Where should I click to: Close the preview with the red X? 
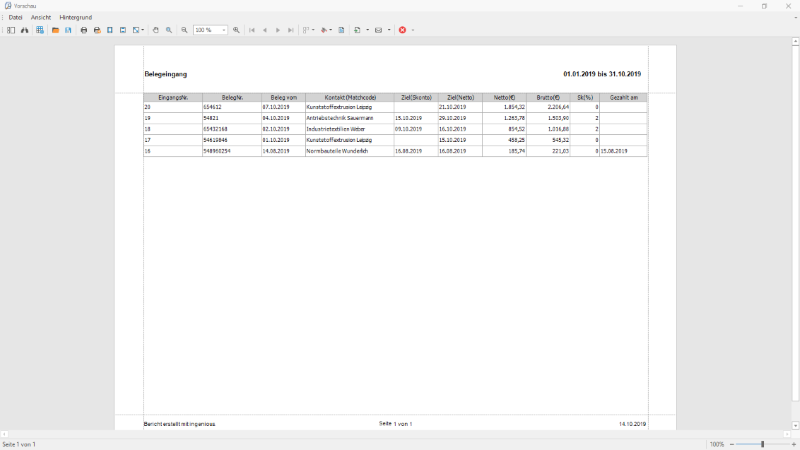pyautogui.click(x=403, y=30)
